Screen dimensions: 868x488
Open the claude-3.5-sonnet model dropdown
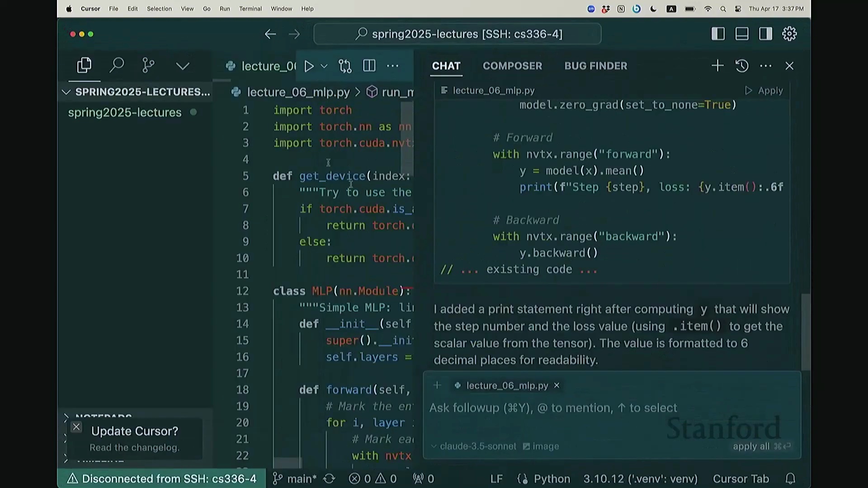474,446
